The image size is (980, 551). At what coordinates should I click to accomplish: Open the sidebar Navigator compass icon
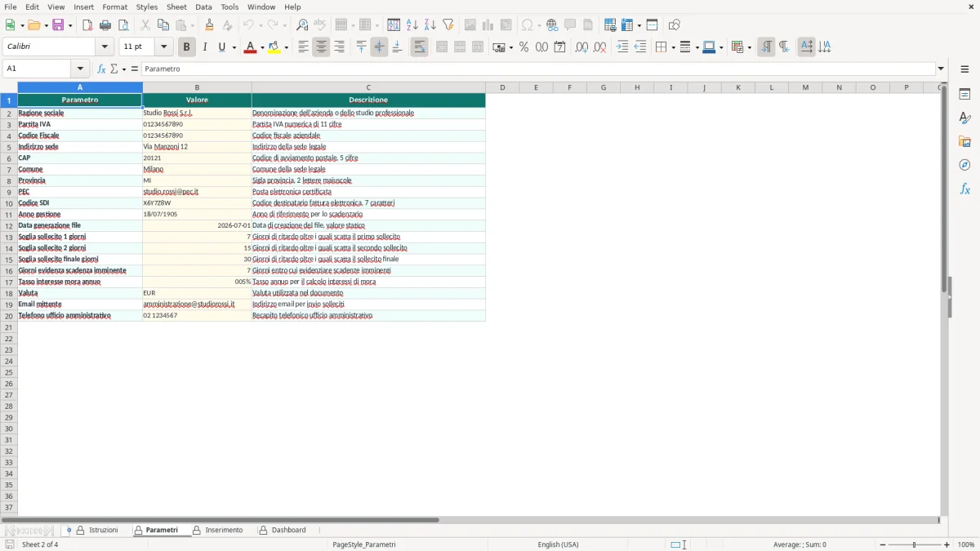click(964, 165)
